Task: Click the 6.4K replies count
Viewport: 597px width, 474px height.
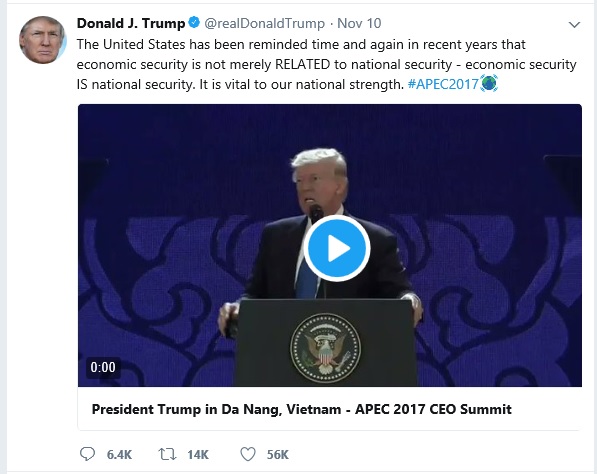Action: (119, 455)
